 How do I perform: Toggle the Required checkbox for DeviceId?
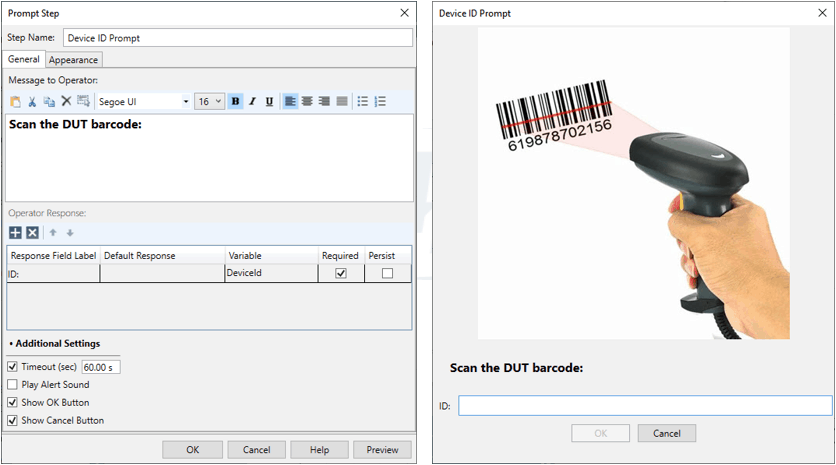pyautogui.click(x=341, y=274)
